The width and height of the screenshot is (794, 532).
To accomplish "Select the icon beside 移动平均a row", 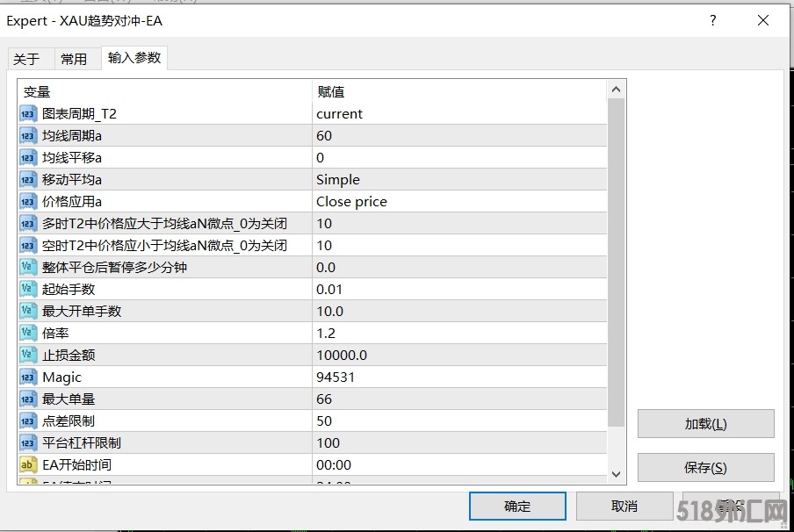I will [x=28, y=180].
